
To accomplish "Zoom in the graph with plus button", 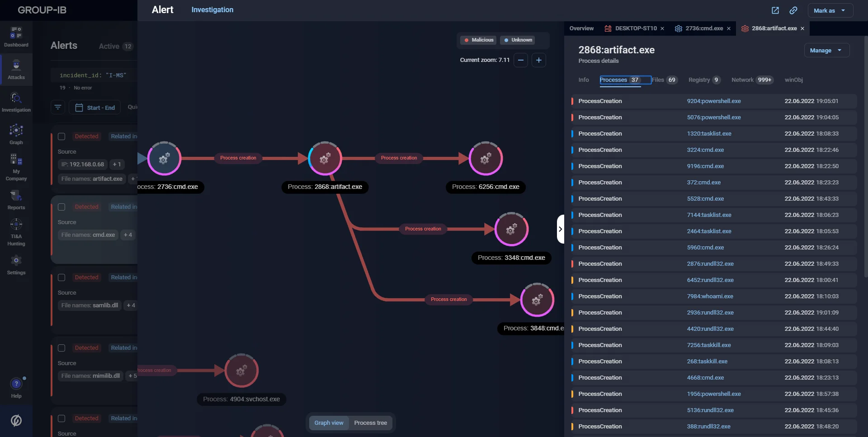I will pyautogui.click(x=538, y=60).
